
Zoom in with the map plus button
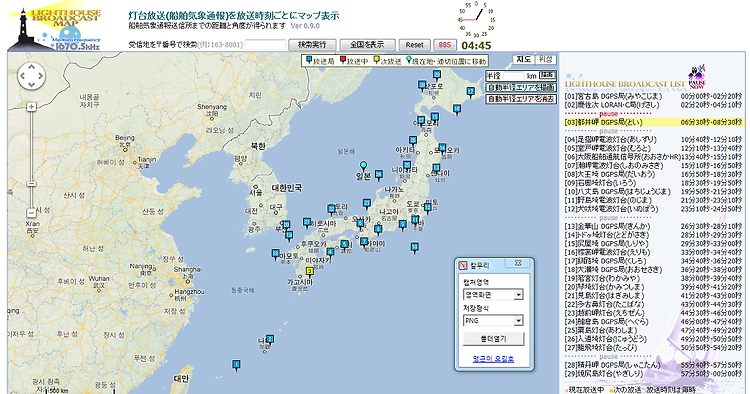point(32,107)
